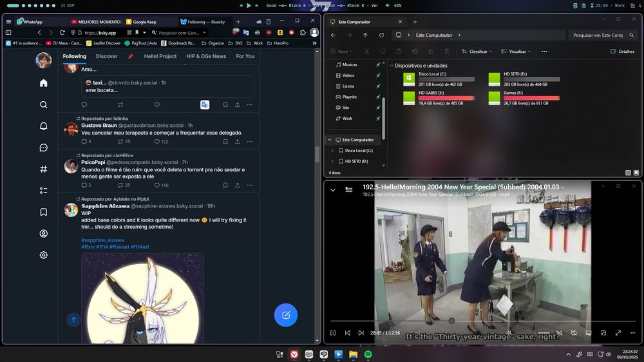Open more options for PsicoPapi's post
This screenshot has width=644, height=362.
pos(250,185)
